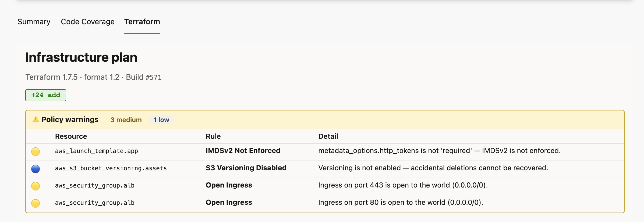The width and height of the screenshot is (644, 222).
Task: Click the Policy warnings heading
Action: click(70, 119)
